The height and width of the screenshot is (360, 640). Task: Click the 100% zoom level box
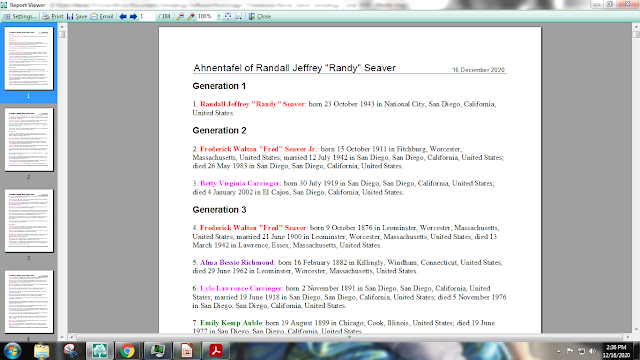(206, 16)
